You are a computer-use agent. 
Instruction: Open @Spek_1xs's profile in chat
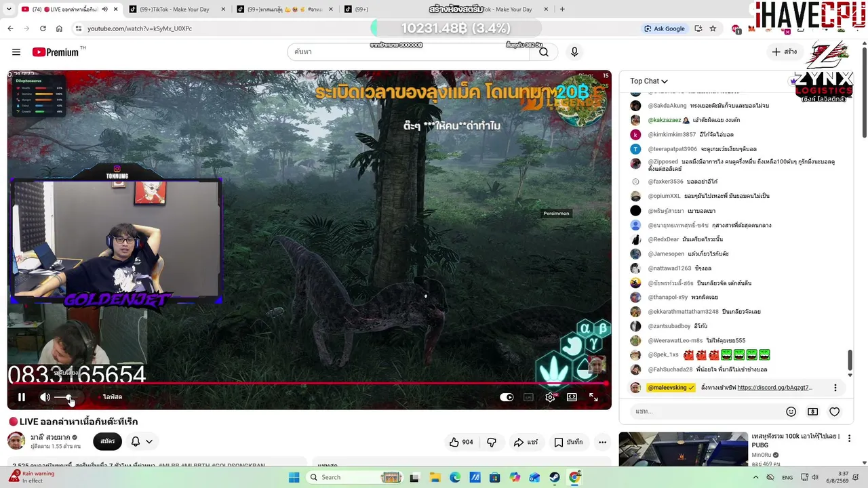tap(663, 354)
